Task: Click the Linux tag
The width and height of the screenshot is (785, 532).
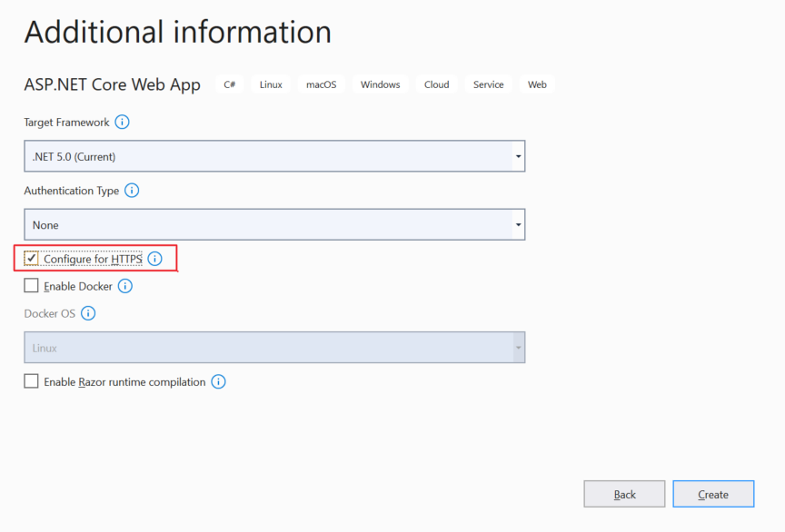Action: [271, 84]
